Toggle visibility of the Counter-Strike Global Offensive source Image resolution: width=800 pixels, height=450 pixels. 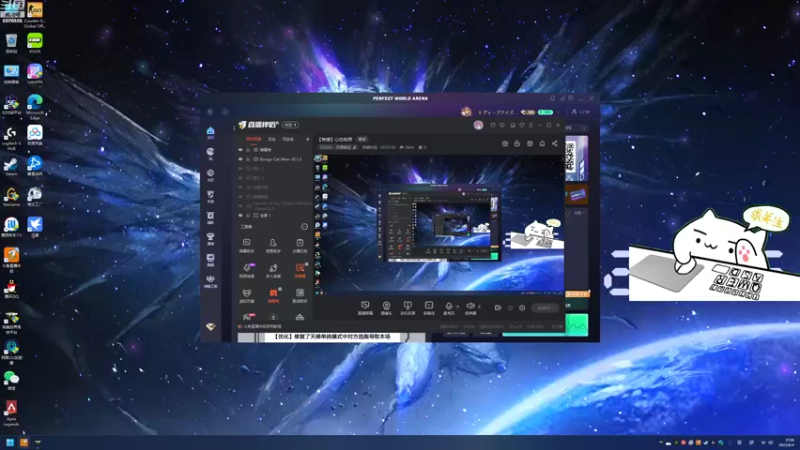[x=240, y=206]
